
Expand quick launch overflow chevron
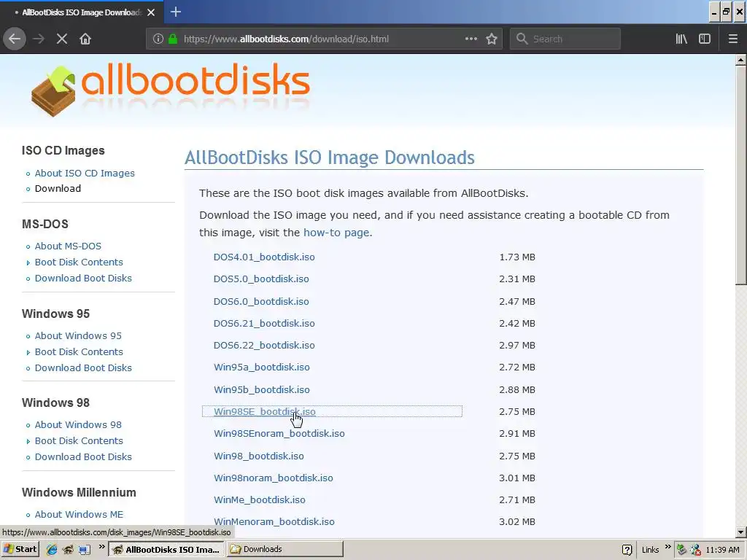(x=101, y=547)
